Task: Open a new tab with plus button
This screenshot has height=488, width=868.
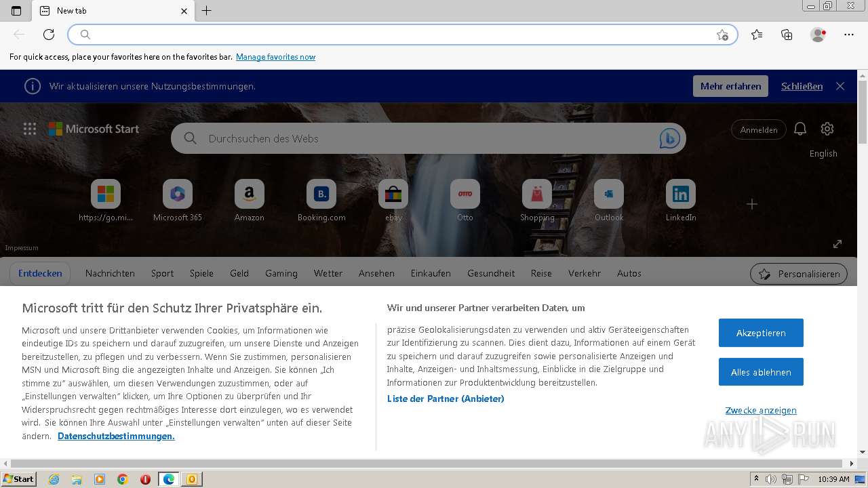Action: pyautogui.click(x=207, y=10)
